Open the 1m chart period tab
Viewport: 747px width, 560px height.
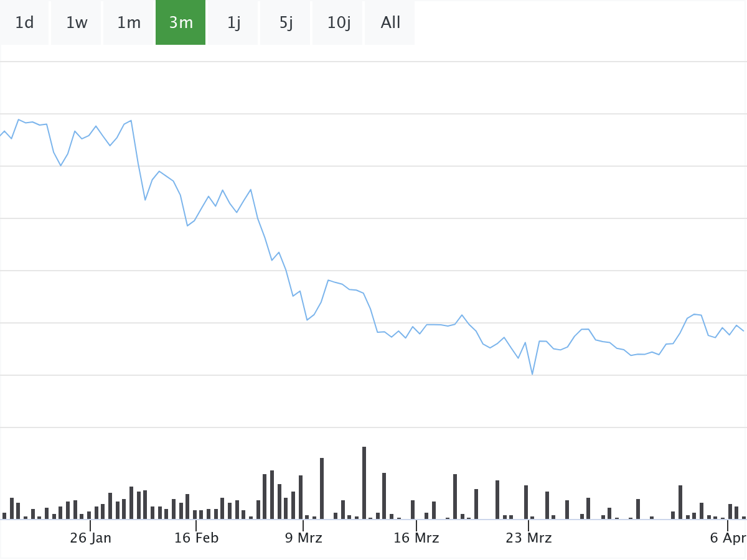pyautogui.click(x=129, y=23)
